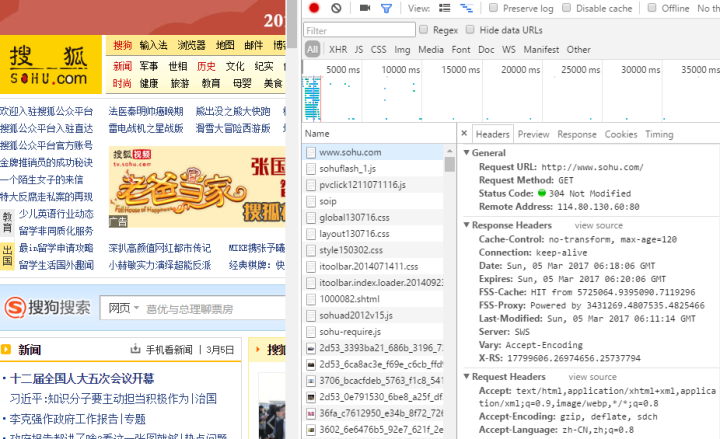Close the request details pane
The width and height of the screenshot is (720, 439).
point(464,134)
